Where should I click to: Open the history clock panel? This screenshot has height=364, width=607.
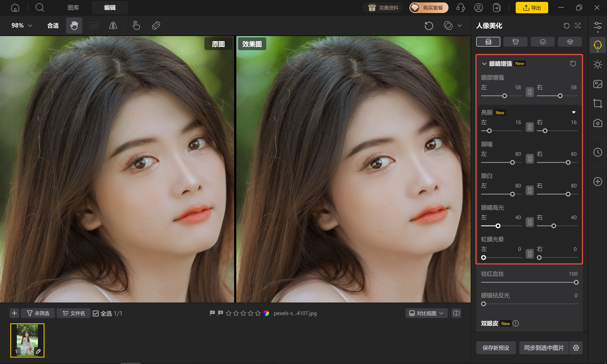point(598,152)
